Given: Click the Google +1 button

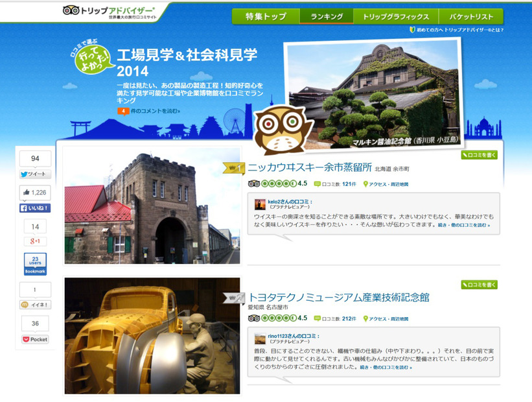Looking at the screenshot, I should (35, 241).
